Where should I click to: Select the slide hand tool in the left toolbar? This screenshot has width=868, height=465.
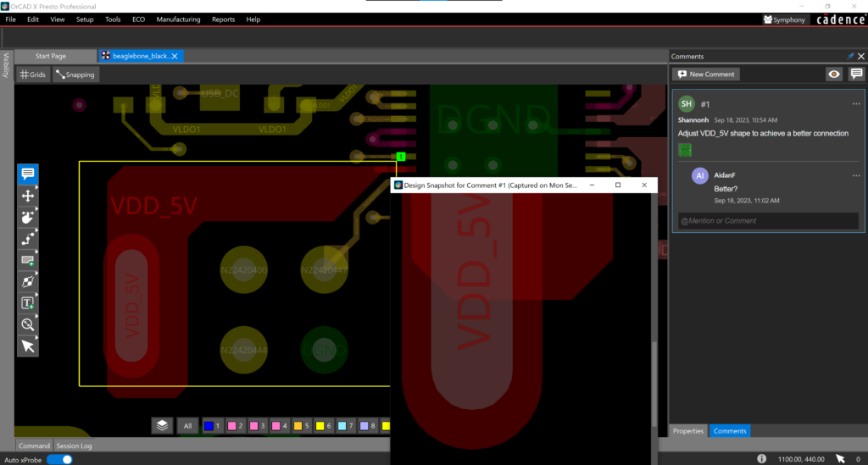[28, 218]
